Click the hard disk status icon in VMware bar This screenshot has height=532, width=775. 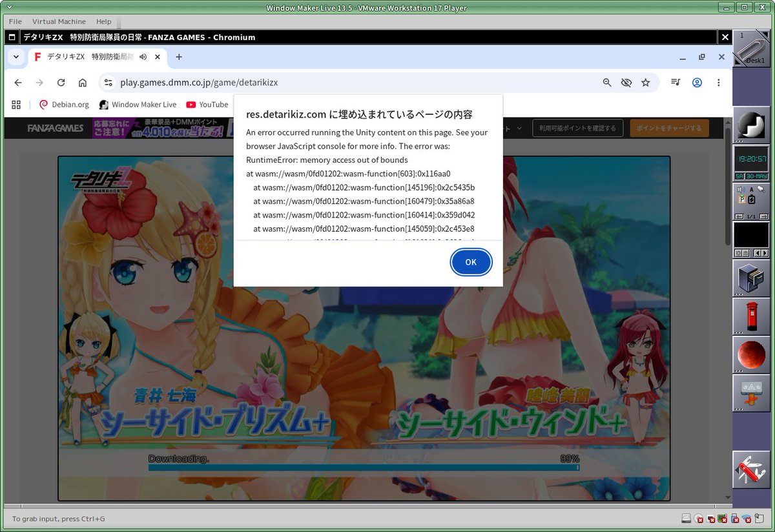[686, 518]
